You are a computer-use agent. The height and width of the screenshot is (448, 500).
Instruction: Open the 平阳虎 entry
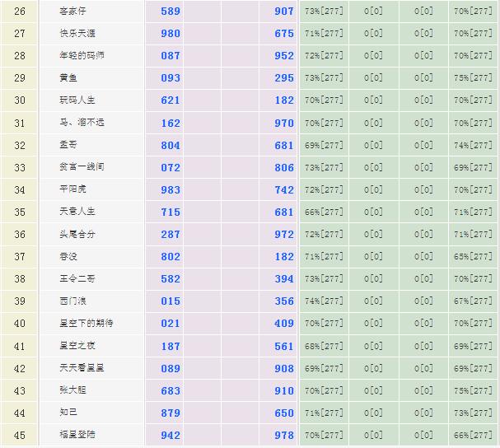coord(72,189)
